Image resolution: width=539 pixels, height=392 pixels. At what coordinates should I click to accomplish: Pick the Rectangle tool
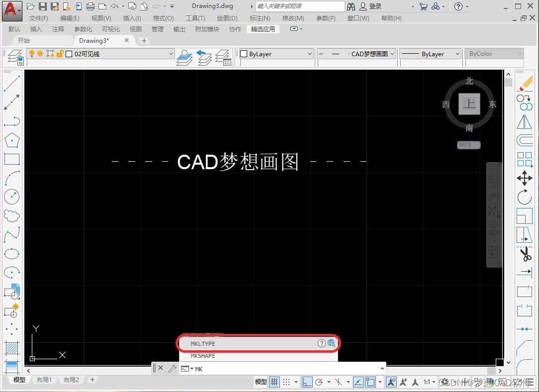pyautogui.click(x=12, y=159)
